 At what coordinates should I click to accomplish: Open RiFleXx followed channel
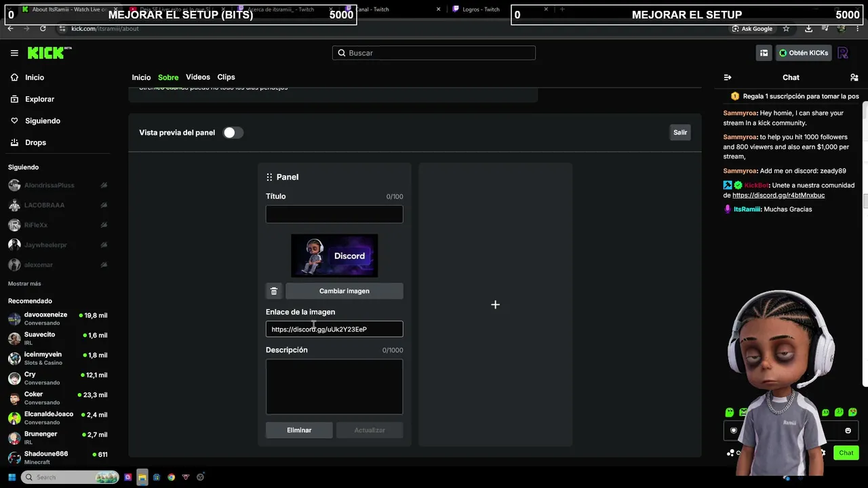[x=58, y=225]
